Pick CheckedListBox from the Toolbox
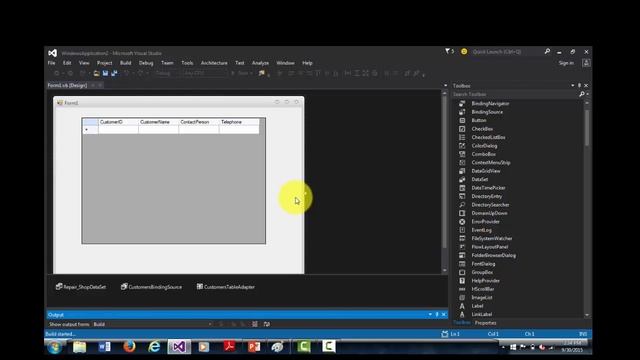Viewport: 640px width, 360px height. click(488, 137)
